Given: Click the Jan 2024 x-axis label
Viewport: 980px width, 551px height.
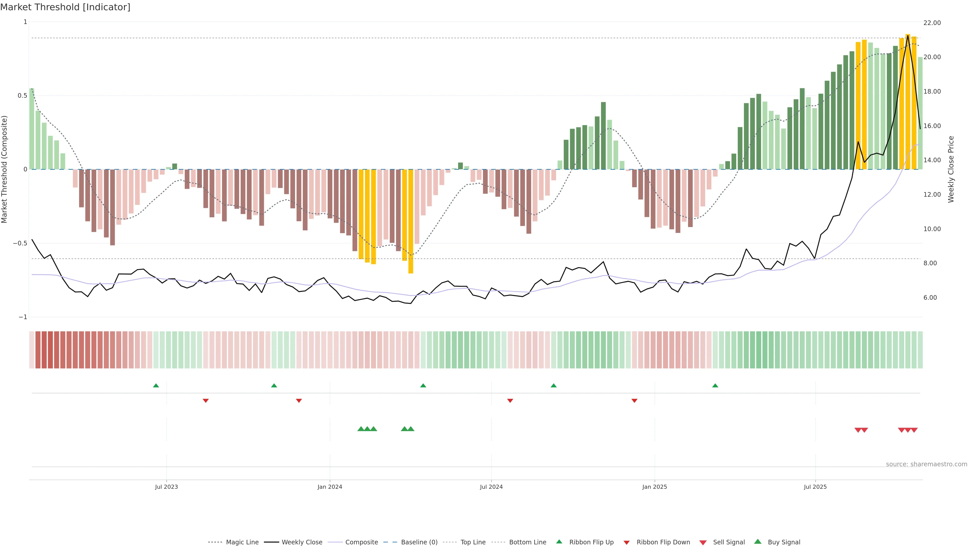Looking at the screenshot, I should (x=330, y=487).
